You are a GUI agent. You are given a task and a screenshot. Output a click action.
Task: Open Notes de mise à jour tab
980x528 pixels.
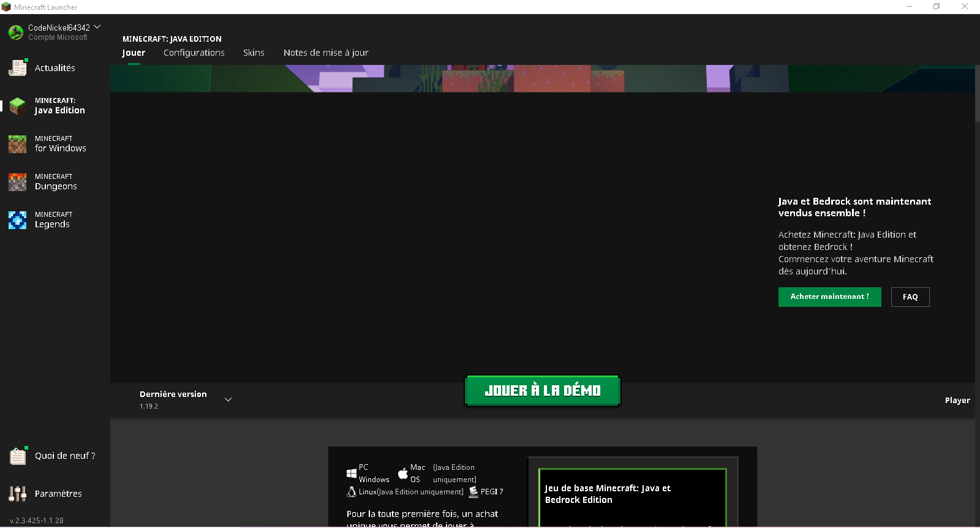[326, 53]
